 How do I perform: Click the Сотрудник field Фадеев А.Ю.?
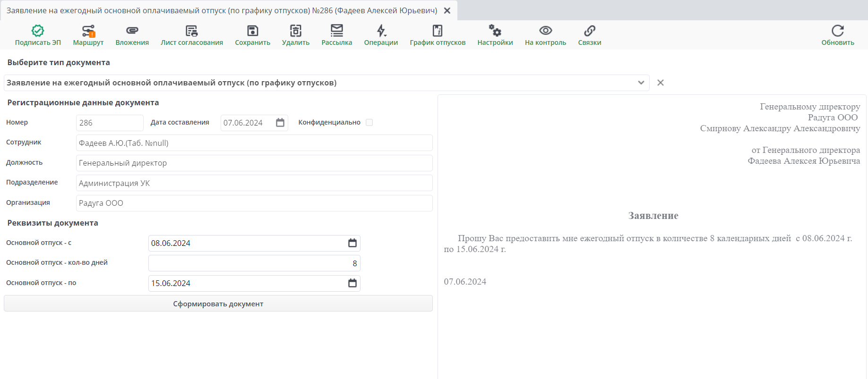(254, 143)
